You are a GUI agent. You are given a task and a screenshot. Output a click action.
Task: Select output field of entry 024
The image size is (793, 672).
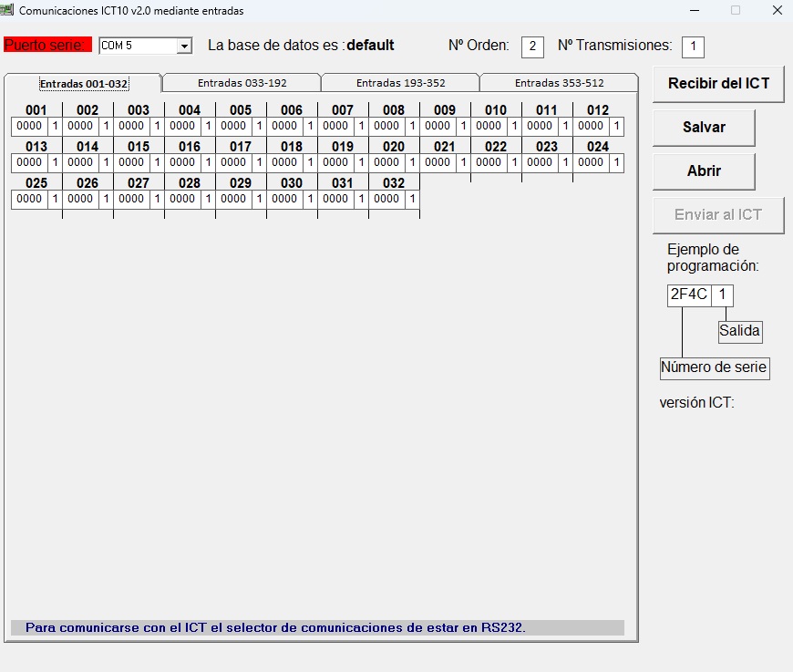(617, 162)
